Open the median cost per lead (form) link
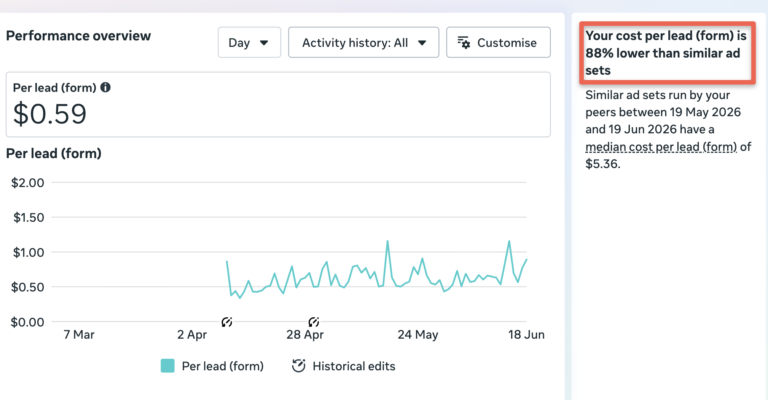Image resolution: width=768 pixels, height=400 pixels. pyautogui.click(x=661, y=146)
